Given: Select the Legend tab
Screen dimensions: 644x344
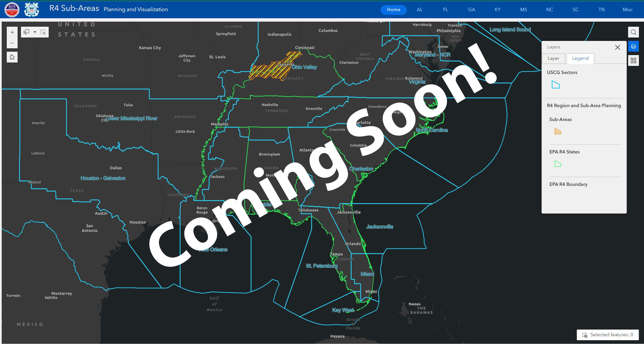Looking at the screenshot, I should (580, 58).
